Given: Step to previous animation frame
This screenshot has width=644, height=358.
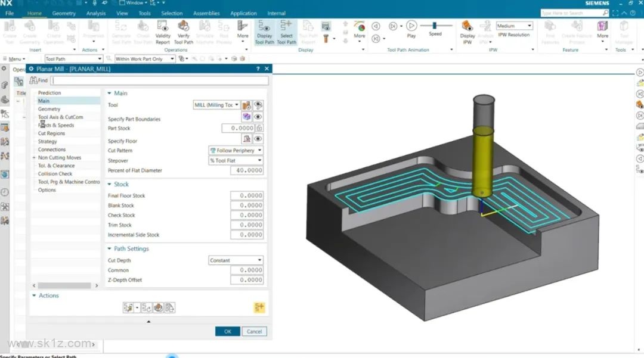Looking at the screenshot, I should 376,26.
